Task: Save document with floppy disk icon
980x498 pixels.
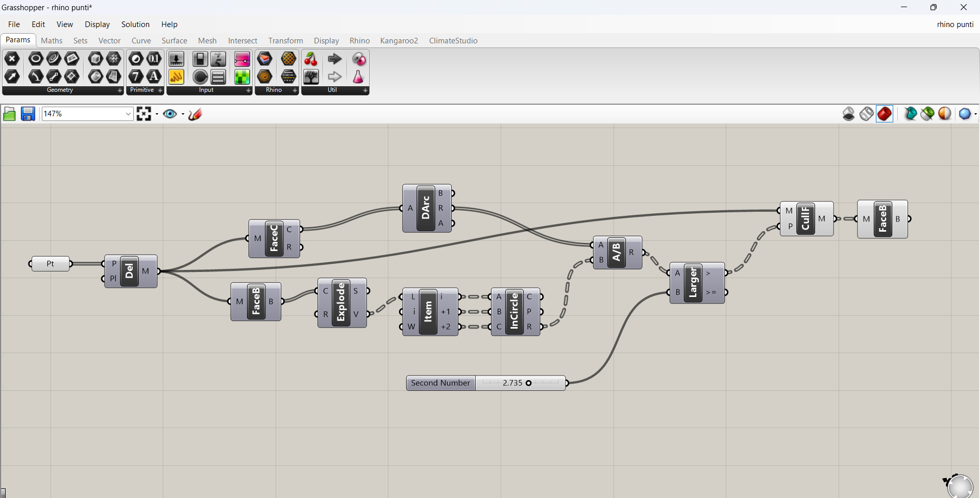Action: coord(28,114)
